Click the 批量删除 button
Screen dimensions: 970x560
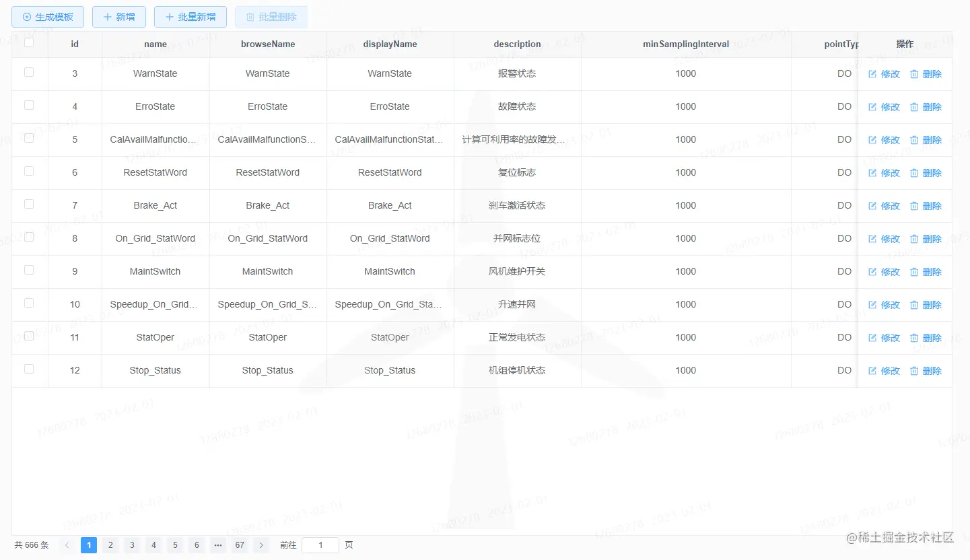coord(271,17)
